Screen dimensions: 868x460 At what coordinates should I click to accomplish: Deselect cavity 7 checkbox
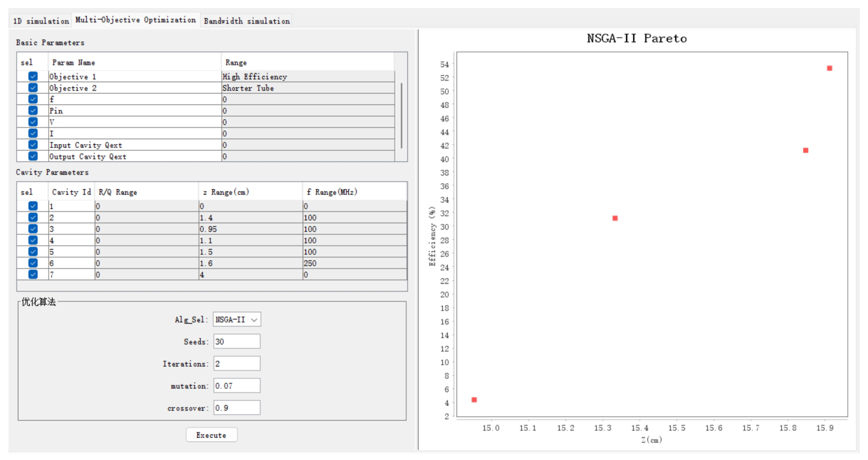[x=33, y=274]
